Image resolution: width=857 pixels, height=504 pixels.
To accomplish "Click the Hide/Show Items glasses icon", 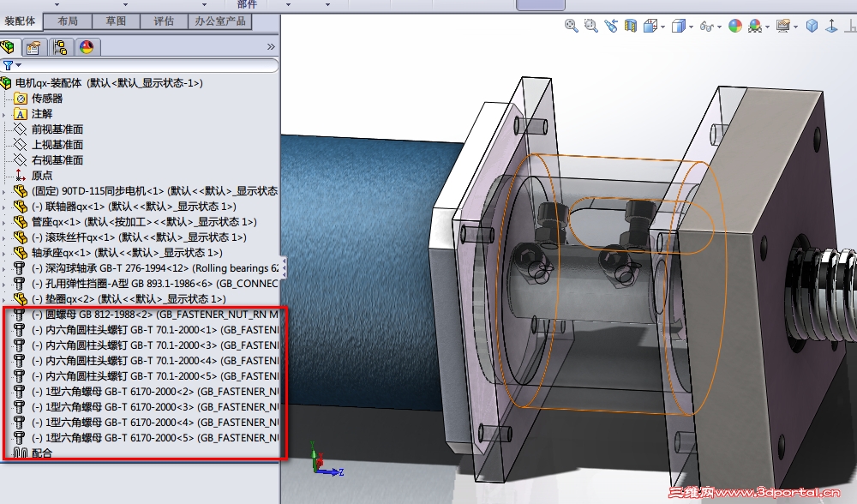I will tap(706, 27).
